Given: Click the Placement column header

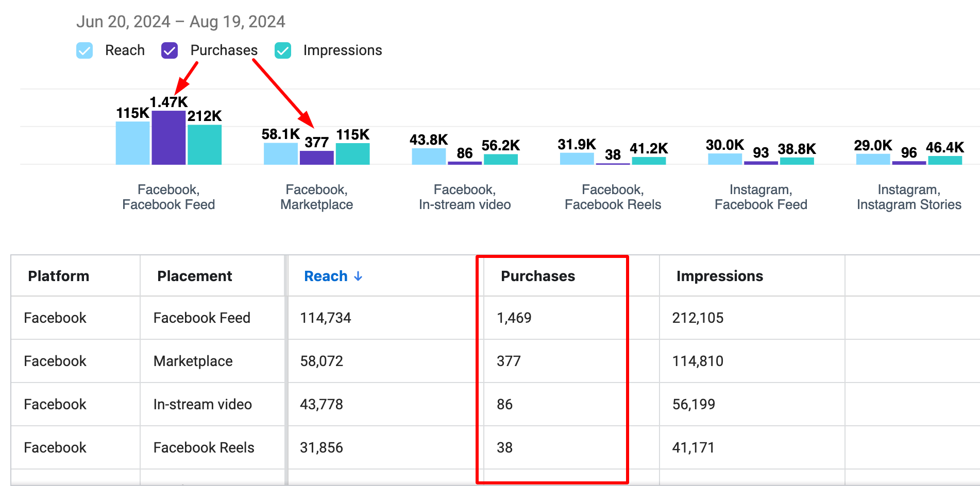Looking at the screenshot, I should (x=195, y=276).
